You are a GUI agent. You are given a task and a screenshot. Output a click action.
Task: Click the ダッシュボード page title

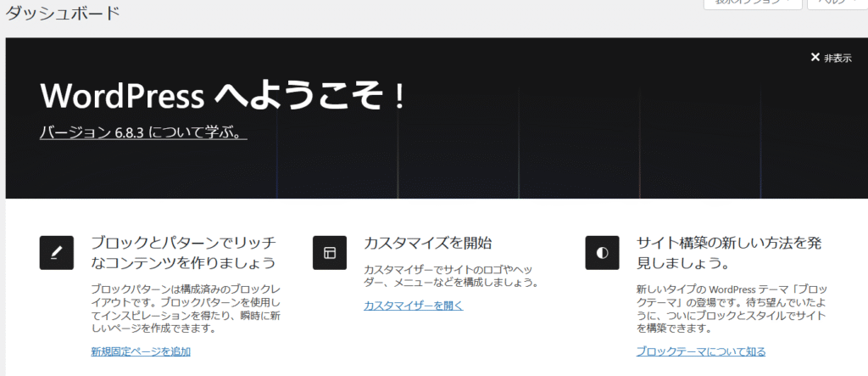(63, 14)
